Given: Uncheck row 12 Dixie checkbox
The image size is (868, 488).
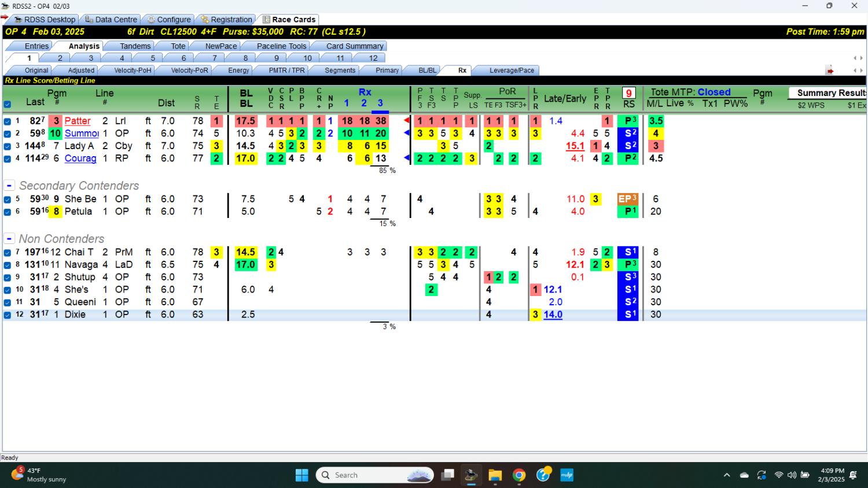Looking at the screenshot, I should pos(7,315).
